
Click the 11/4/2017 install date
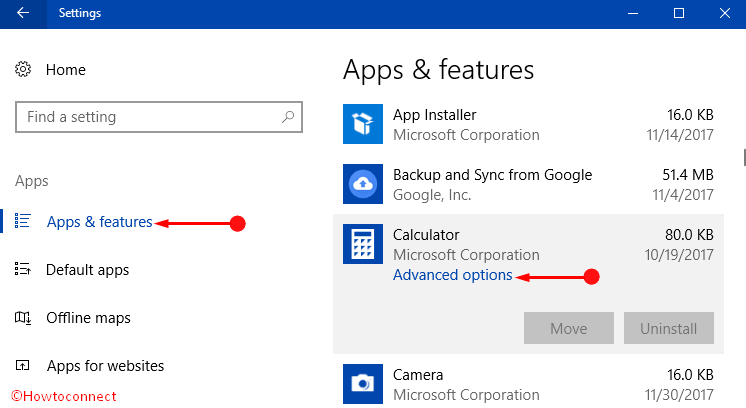point(683,195)
